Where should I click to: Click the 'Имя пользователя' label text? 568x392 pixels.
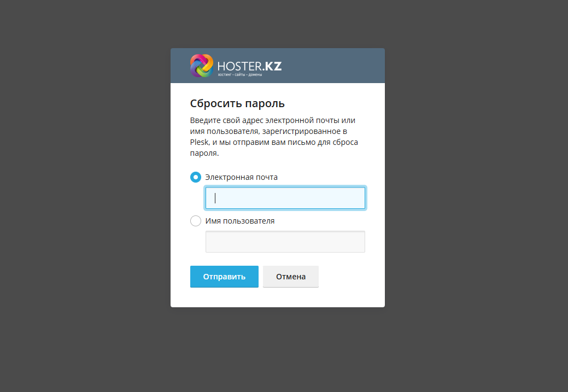240,221
